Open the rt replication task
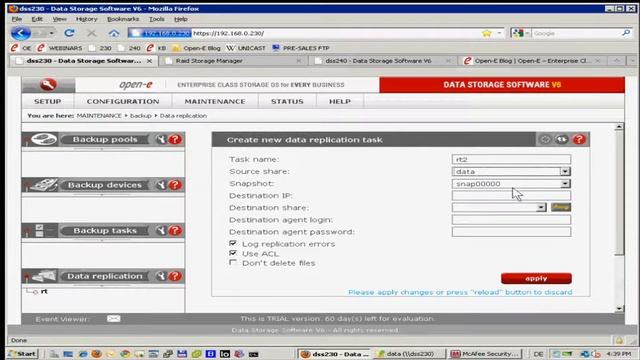 [x=44, y=291]
